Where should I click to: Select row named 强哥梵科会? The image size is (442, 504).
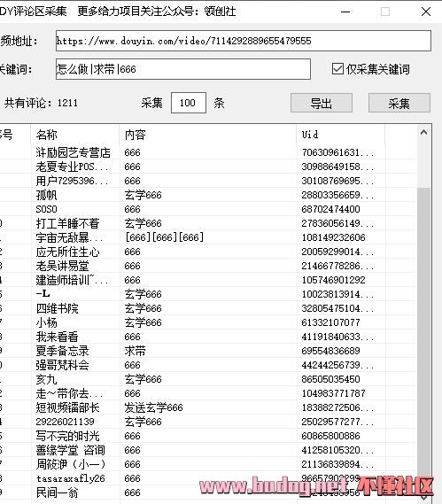207,365
